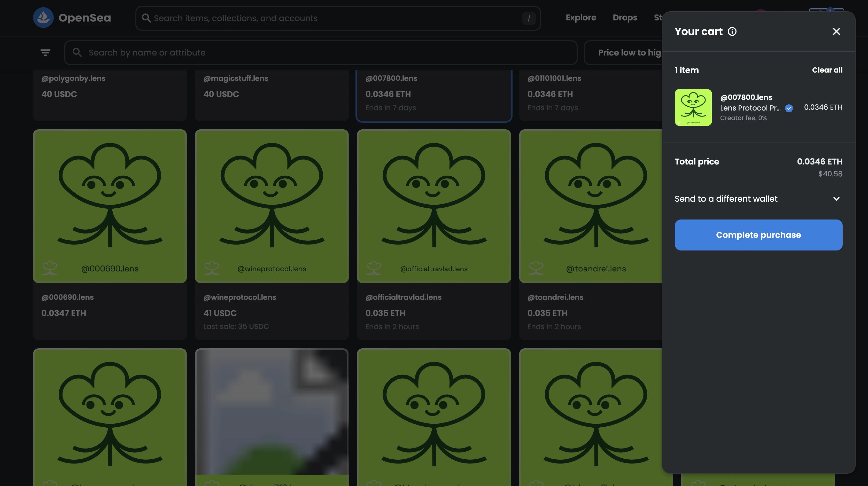Open the @007800.lens thumbnail in cart
Viewport: 868px width, 486px height.
pyautogui.click(x=693, y=107)
